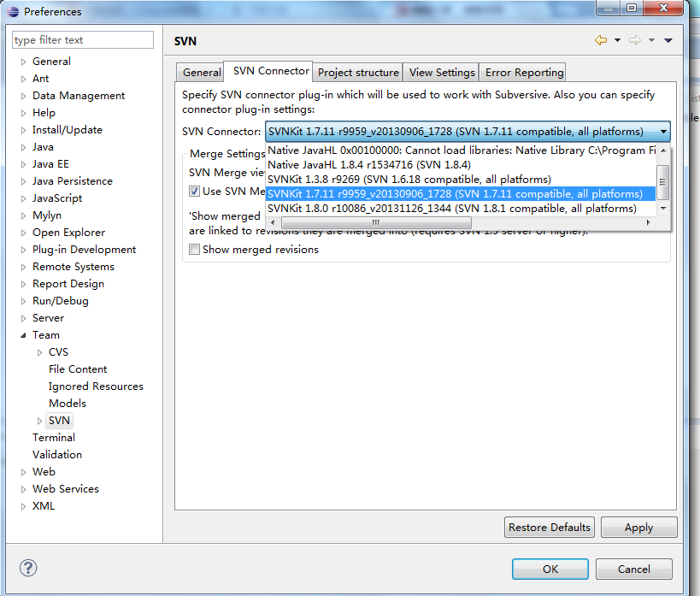Confirm with the OK button
The height and width of the screenshot is (596, 700).
point(550,569)
